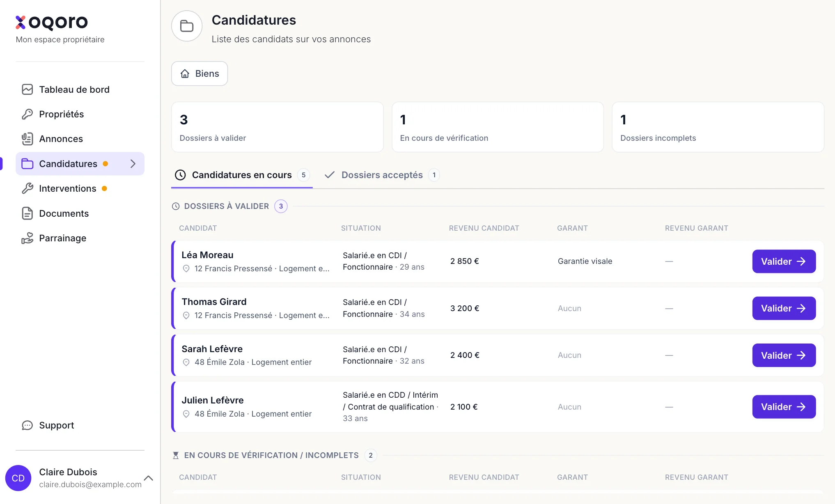This screenshot has height=504, width=835.
Task: Click the oqoro logo
Action: coord(52,23)
